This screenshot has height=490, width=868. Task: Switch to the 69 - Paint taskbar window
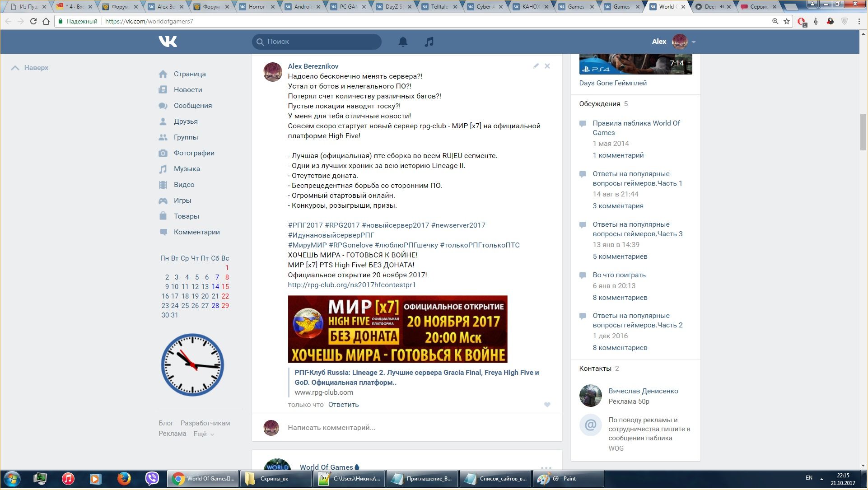click(568, 479)
